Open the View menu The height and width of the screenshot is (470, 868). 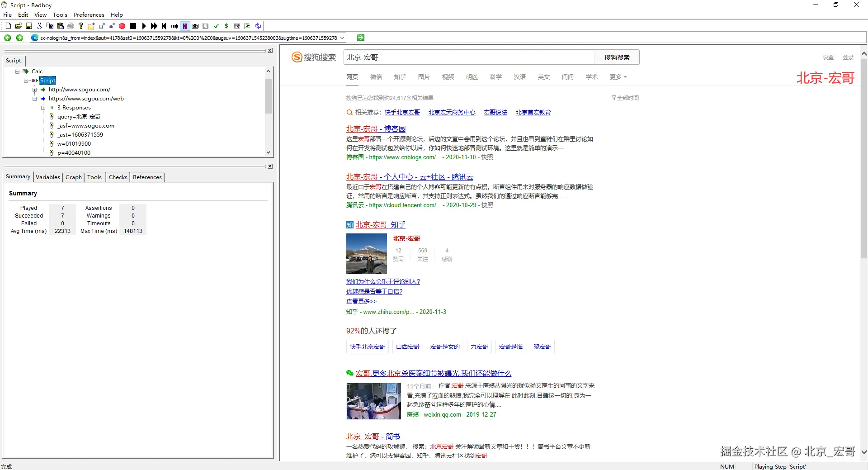[40, 15]
